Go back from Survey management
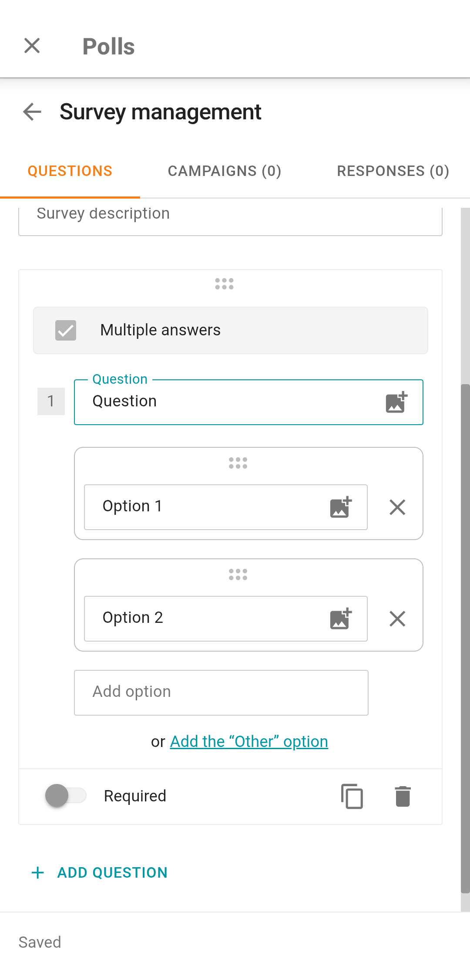The height and width of the screenshot is (980, 470). (x=32, y=112)
